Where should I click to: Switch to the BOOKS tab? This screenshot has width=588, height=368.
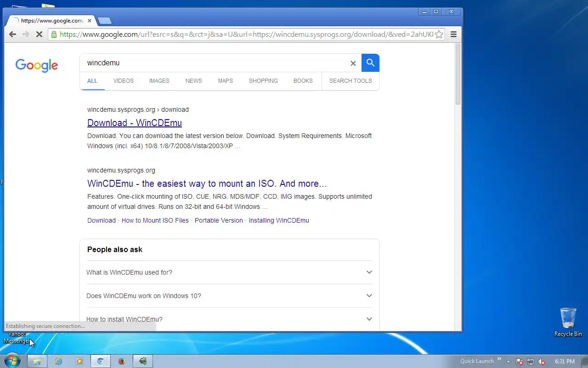(x=303, y=81)
